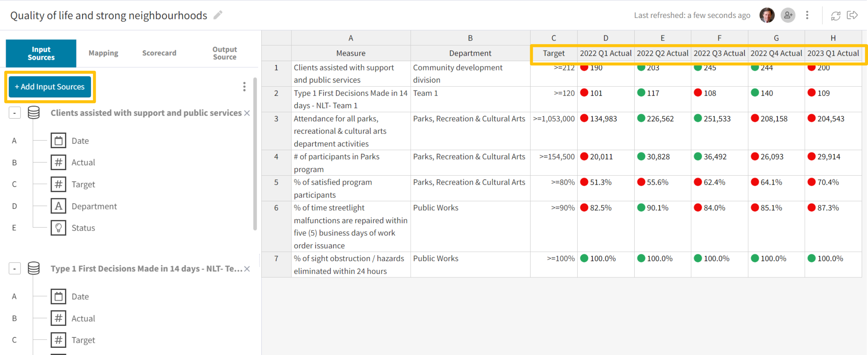
Task: Click the refresh icon in the top toolbar
Action: 835,15
